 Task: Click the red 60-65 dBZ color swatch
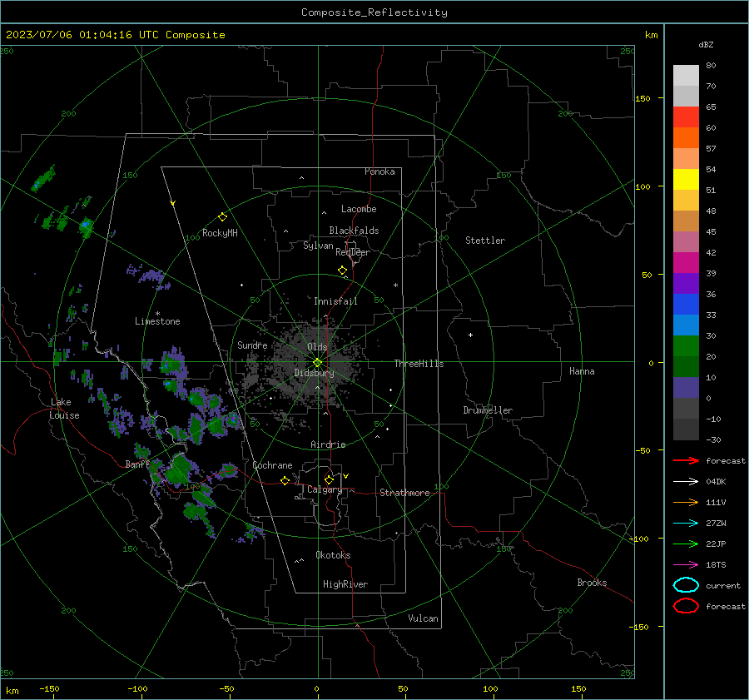(x=686, y=117)
